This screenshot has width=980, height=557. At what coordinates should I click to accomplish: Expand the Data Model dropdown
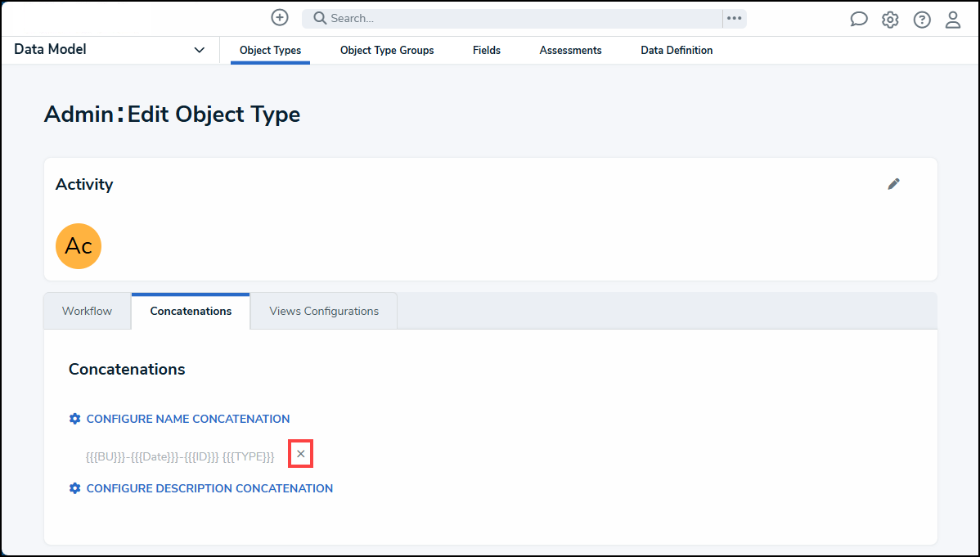point(199,50)
